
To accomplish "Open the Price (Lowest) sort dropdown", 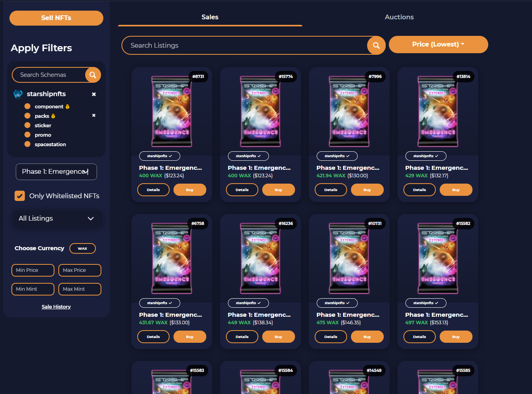I will 438,45.
